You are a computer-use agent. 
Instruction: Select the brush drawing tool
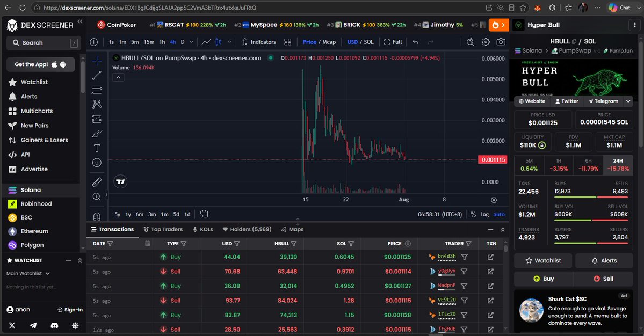pos(97,134)
